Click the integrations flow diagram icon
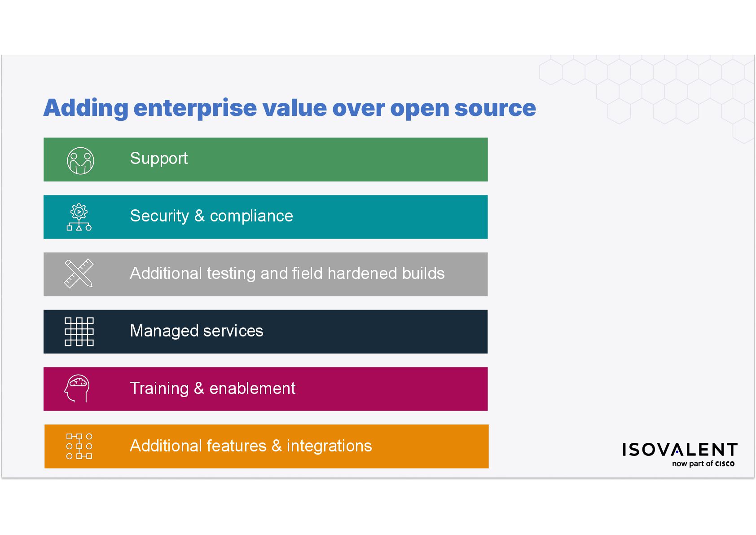 79,446
